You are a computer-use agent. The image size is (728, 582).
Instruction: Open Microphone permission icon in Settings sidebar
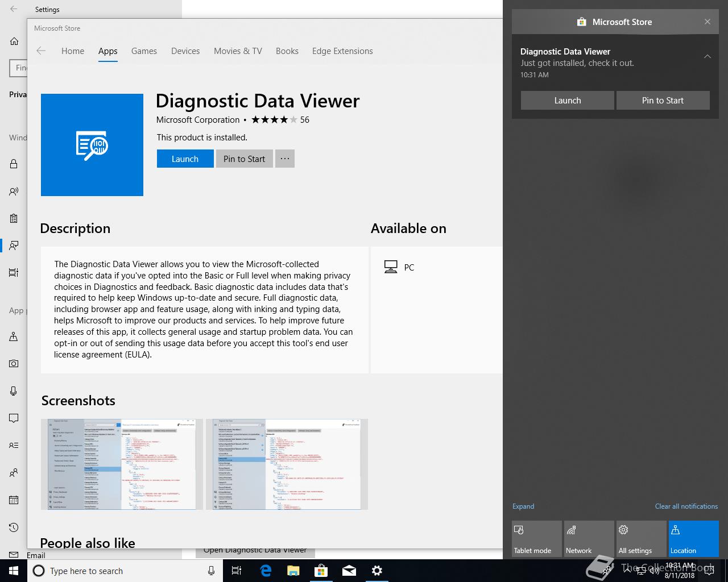[14, 390]
